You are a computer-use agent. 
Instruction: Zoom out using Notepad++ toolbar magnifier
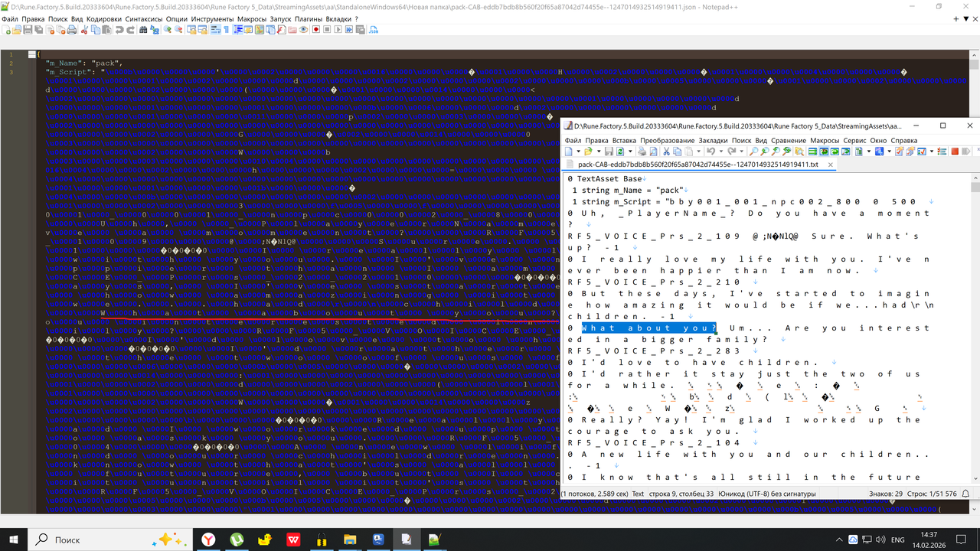click(x=178, y=30)
